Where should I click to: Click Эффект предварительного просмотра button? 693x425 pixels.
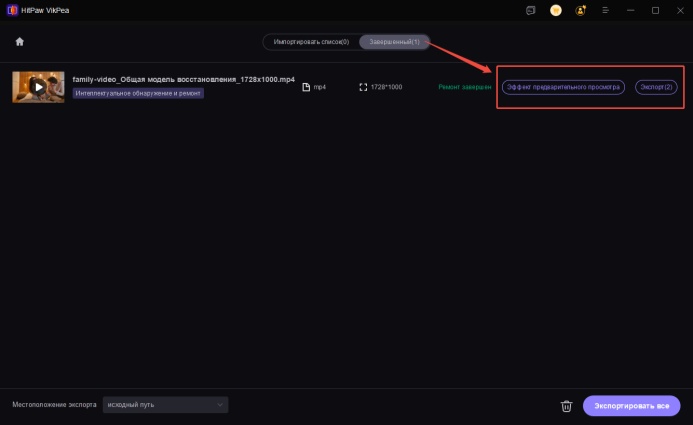[x=563, y=87]
